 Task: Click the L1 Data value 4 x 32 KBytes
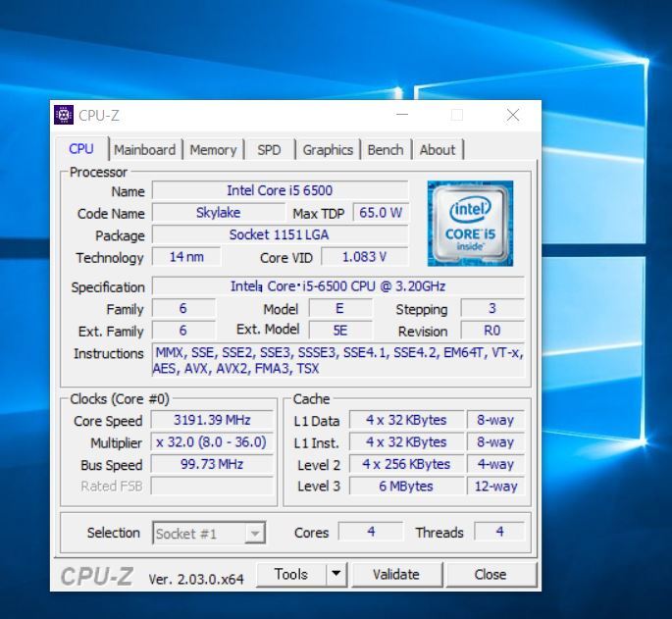coord(406,420)
